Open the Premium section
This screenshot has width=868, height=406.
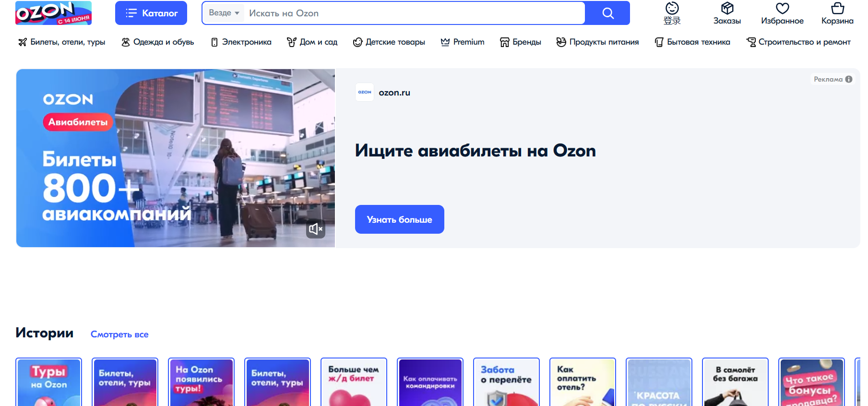click(469, 42)
